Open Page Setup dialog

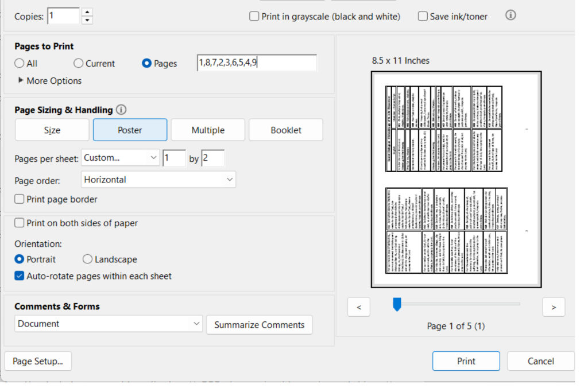(38, 362)
